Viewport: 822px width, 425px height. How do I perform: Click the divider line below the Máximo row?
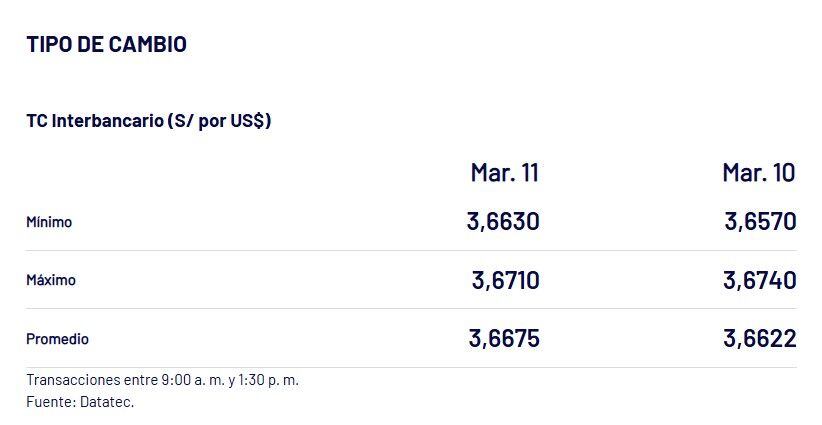pyautogui.click(x=411, y=308)
